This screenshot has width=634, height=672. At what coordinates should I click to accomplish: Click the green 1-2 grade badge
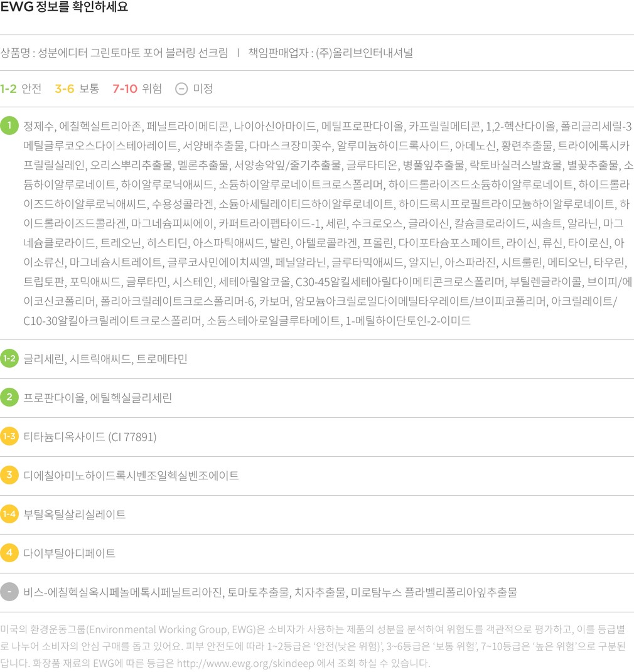coord(9,359)
